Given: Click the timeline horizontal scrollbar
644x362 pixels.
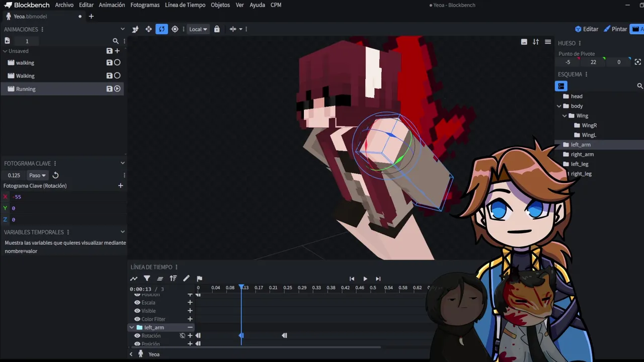Looking at the screenshot, I should (255, 347).
